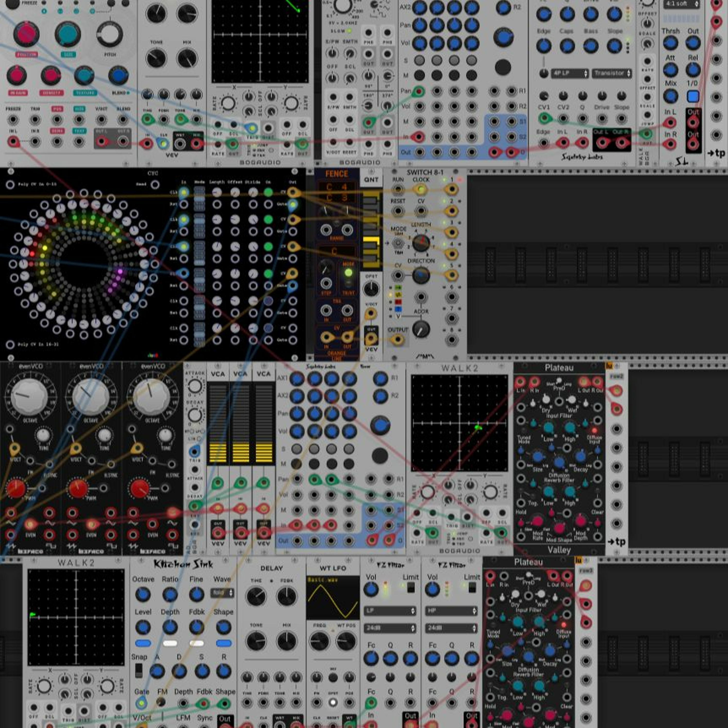Click leftmost evenVCO OCTAVE knob
Image resolution: width=728 pixels, height=728 pixels.
29,397
